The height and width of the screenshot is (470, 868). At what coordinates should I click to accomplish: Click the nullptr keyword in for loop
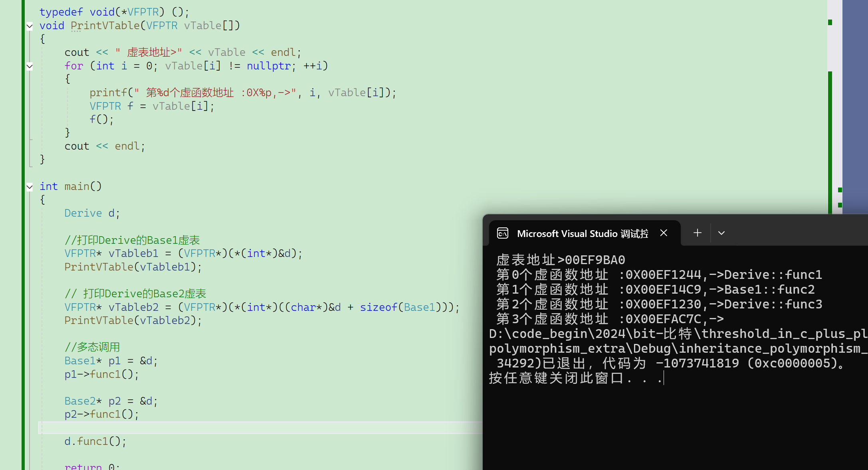pyautogui.click(x=268, y=66)
